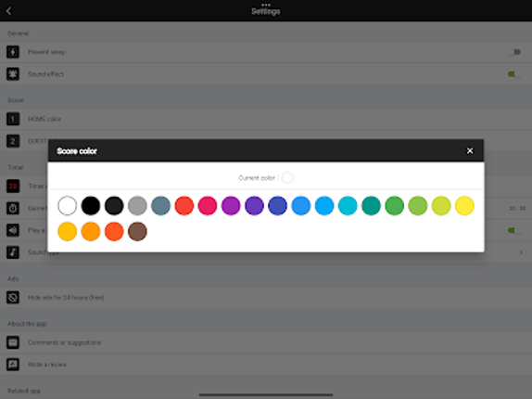
Task: Click the Hide ads icon
Action: 13,298
